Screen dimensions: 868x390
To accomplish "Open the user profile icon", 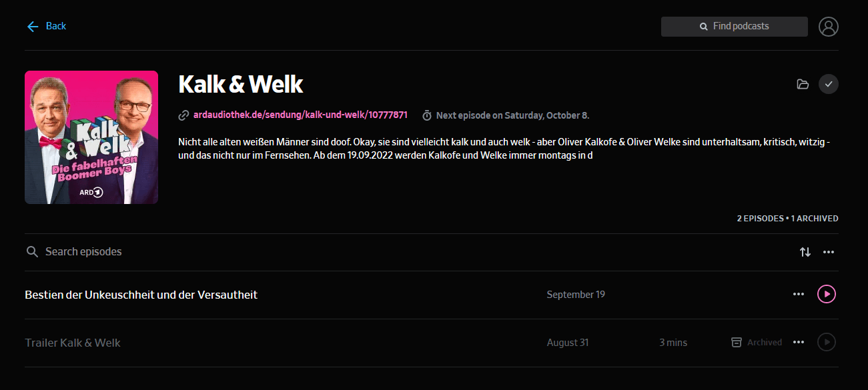I will pos(828,27).
